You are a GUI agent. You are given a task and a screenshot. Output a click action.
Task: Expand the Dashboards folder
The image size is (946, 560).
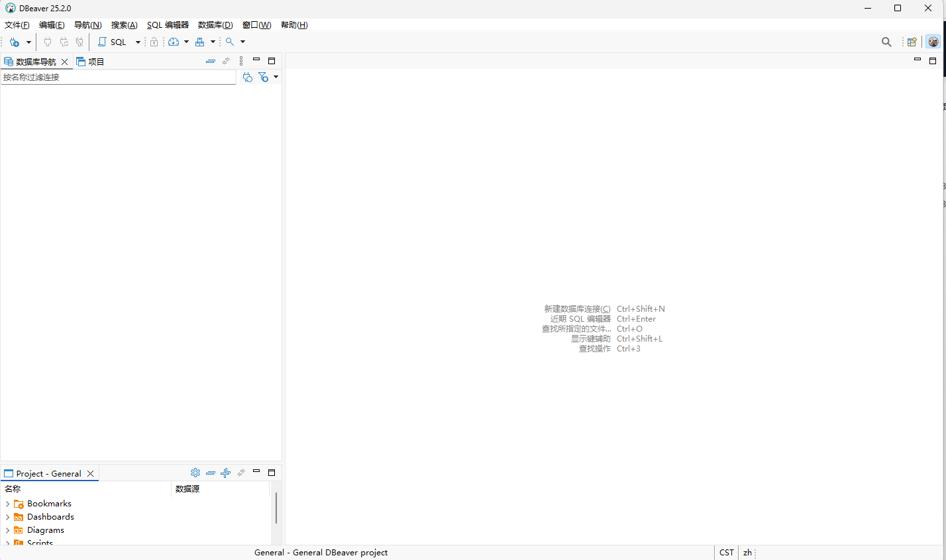7,517
